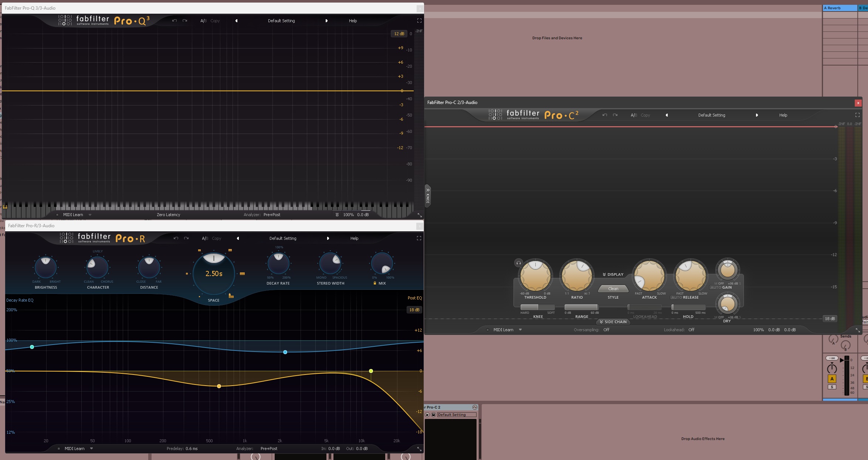Viewport: 868px width, 460px height.
Task: Open the Clean style selector in Pro-C 2
Action: coord(613,289)
